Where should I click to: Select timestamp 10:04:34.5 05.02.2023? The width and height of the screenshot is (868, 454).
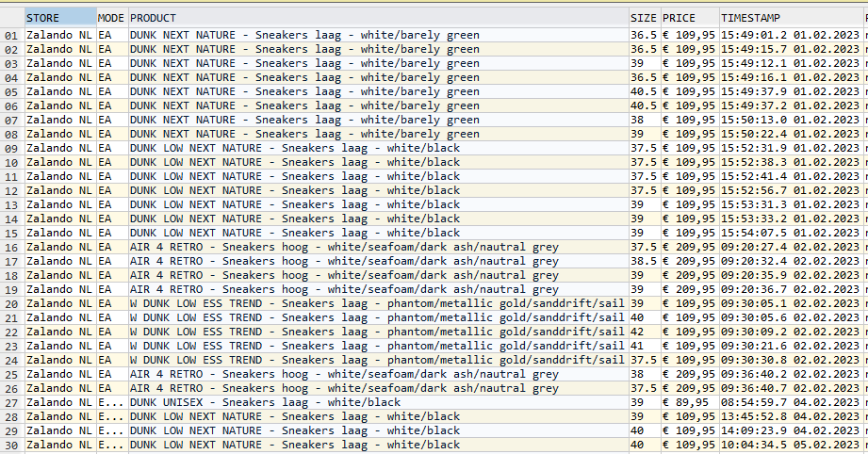[792, 444]
